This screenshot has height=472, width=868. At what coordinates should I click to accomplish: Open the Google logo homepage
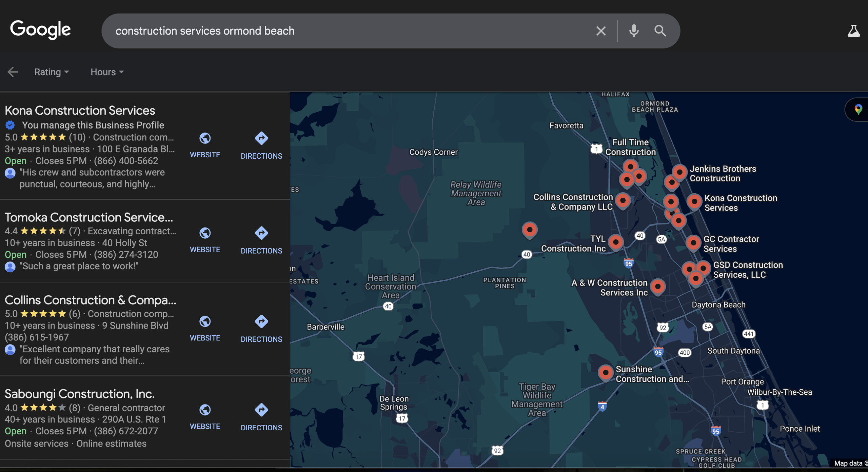40,30
